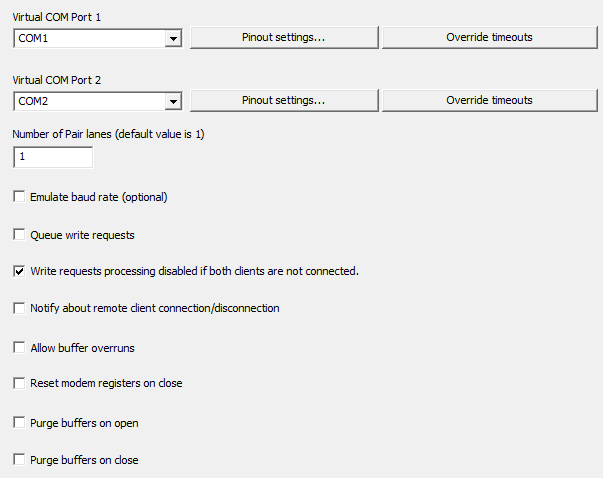Click Override timeouts for COM Port 1
The image size is (603, 478).
pos(490,37)
